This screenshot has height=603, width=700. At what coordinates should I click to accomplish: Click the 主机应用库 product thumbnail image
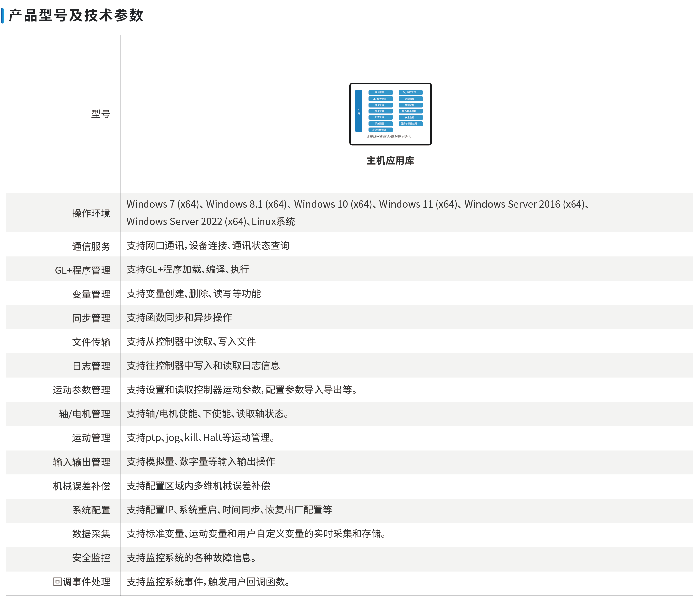(x=390, y=114)
